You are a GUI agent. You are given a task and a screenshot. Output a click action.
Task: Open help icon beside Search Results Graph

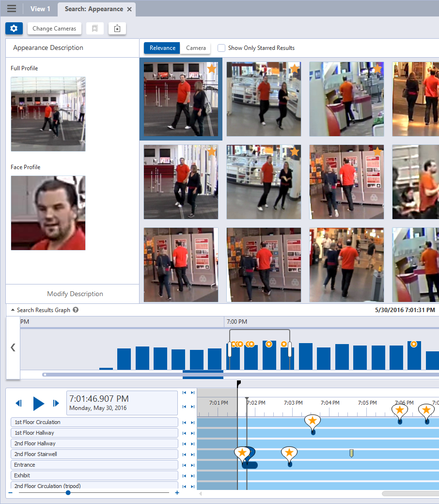pos(76,310)
